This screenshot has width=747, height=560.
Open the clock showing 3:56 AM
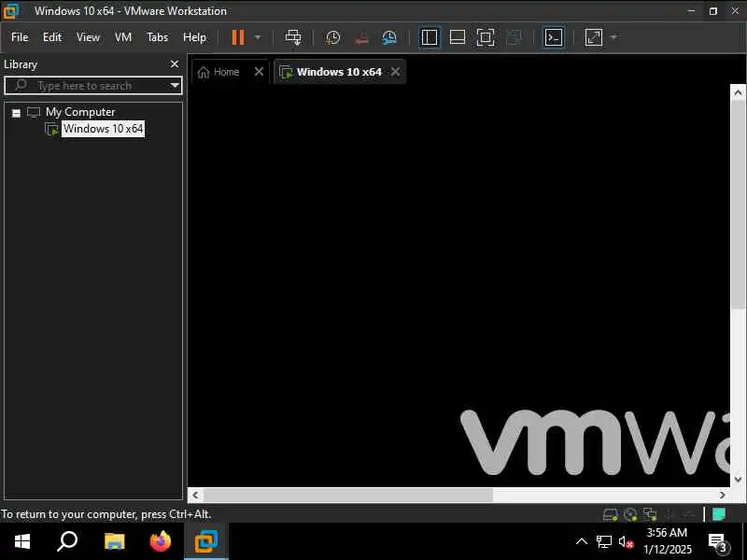tap(668, 541)
